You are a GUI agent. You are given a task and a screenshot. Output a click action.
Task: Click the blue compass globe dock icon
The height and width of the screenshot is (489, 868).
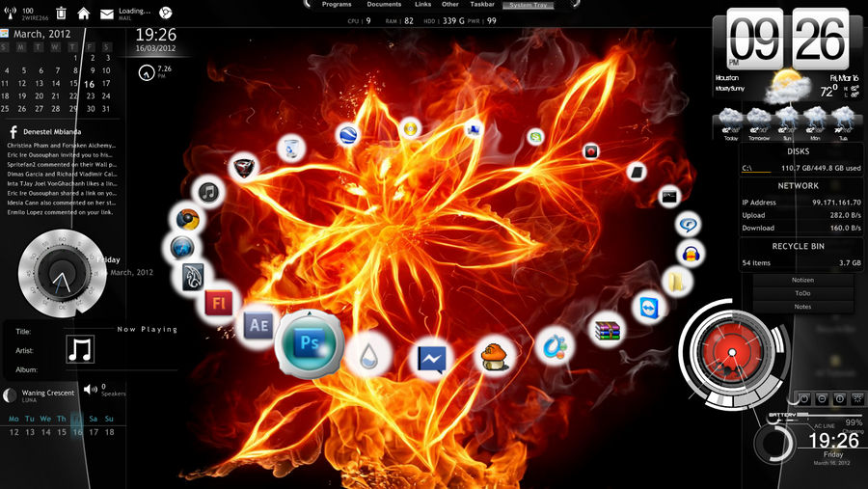pyautogui.click(x=181, y=247)
